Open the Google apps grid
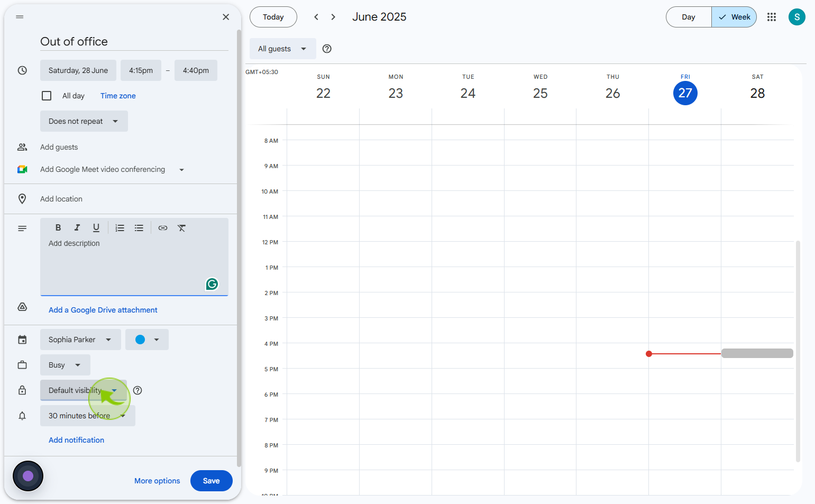Image resolution: width=815 pixels, height=504 pixels. pyautogui.click(x=772, y=17)
